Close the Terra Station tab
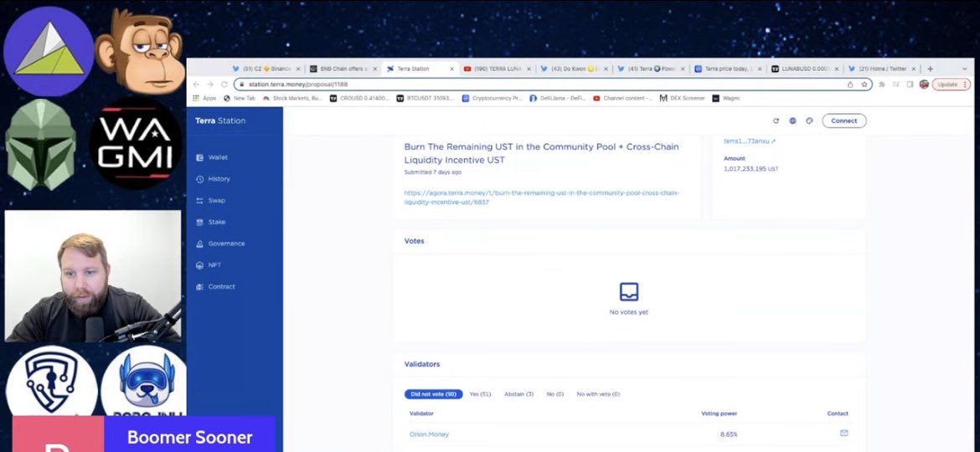The image size is (980, 452). pyautogui.click(x=451, y=69)
